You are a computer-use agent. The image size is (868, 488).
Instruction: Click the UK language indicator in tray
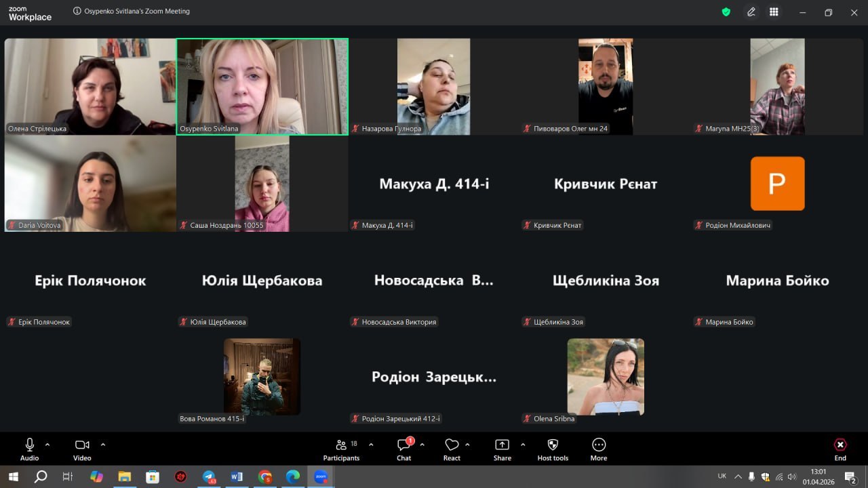tap(722, 476)
